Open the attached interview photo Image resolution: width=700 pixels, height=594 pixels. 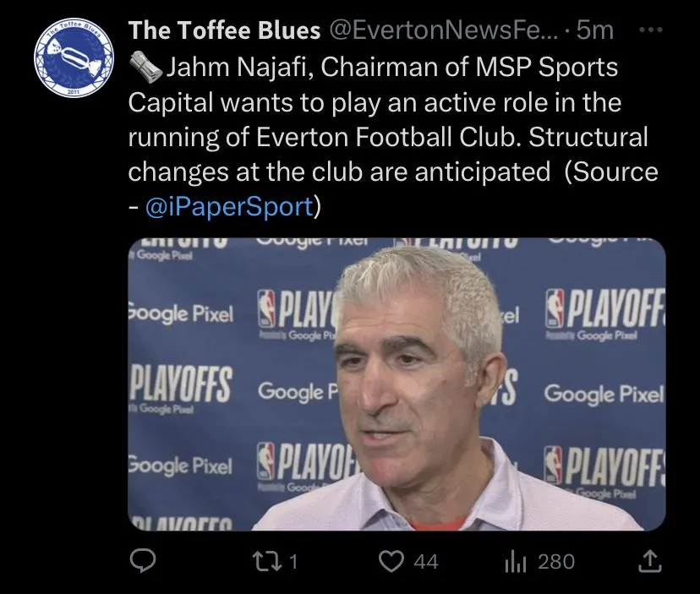click(x=396, y=384)
